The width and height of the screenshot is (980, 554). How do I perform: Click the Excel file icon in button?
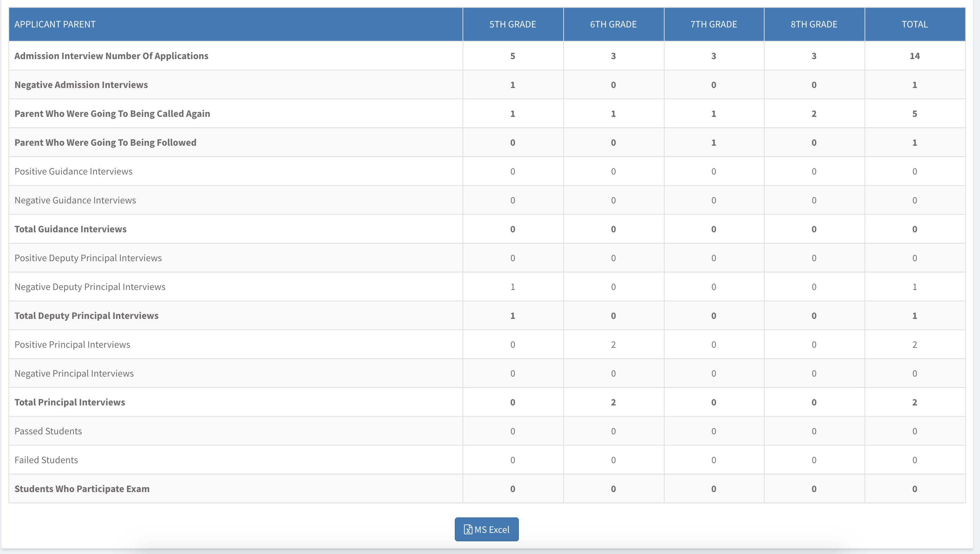467,530
